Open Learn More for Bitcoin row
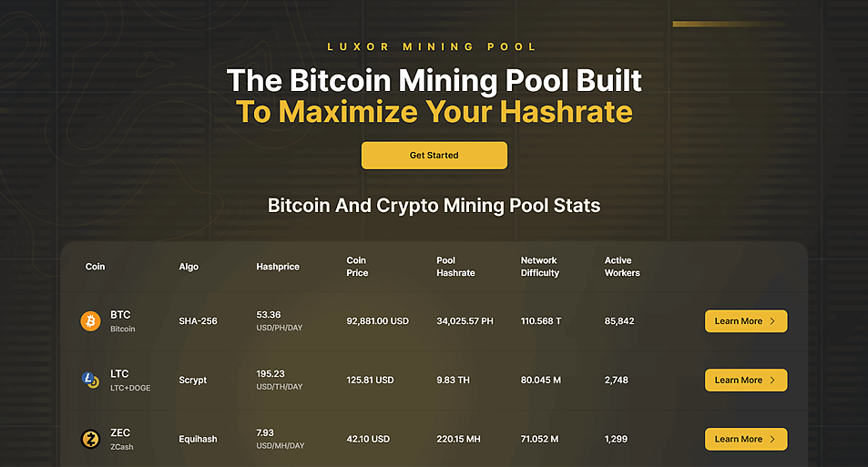The height and width of the screenshot is (467, 868). click(x=746, y=321)
